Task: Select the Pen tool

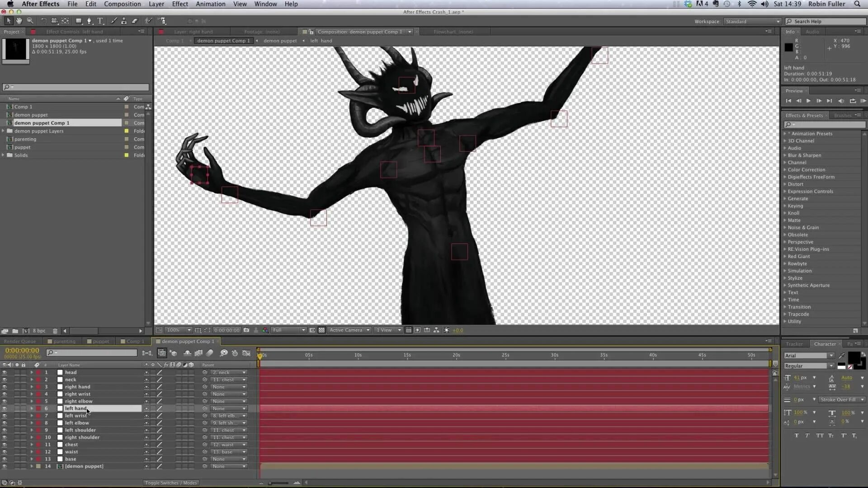Action: click(x=89, y=21)
